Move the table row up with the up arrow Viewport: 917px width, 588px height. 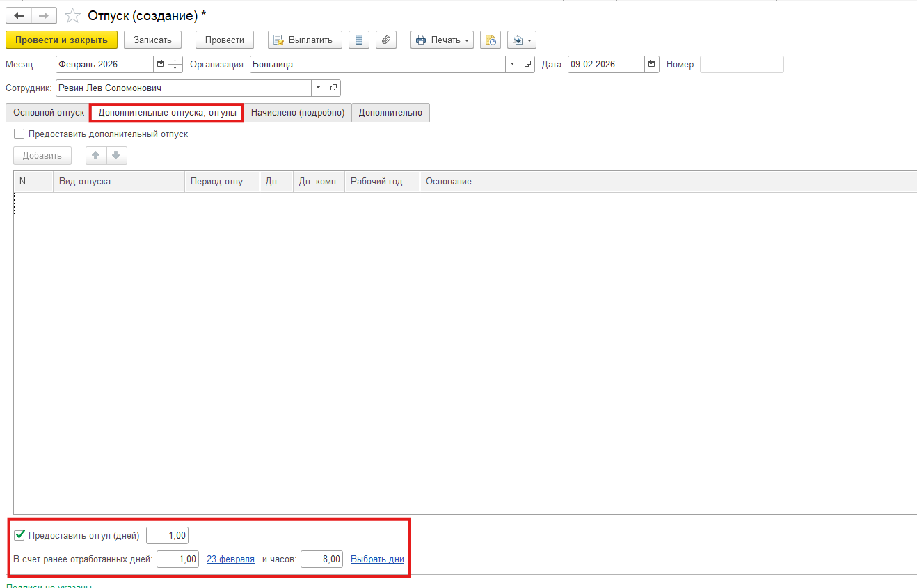point(96,156)
